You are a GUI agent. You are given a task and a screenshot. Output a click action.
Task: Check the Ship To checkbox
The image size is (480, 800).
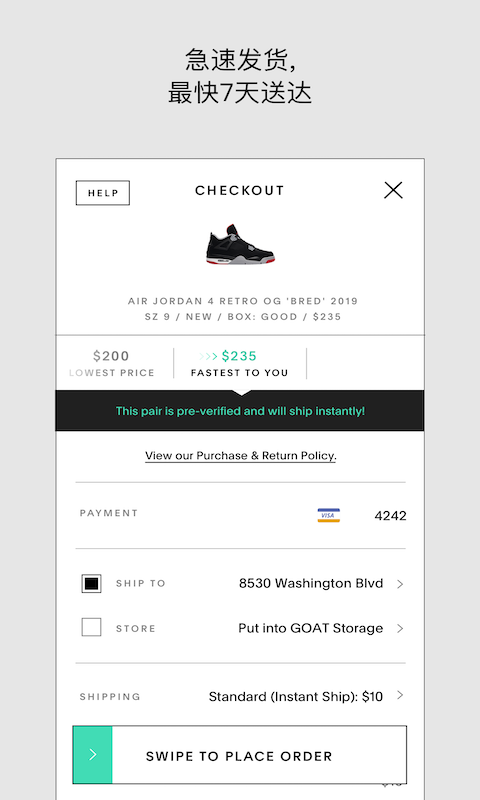click(91, 583)
